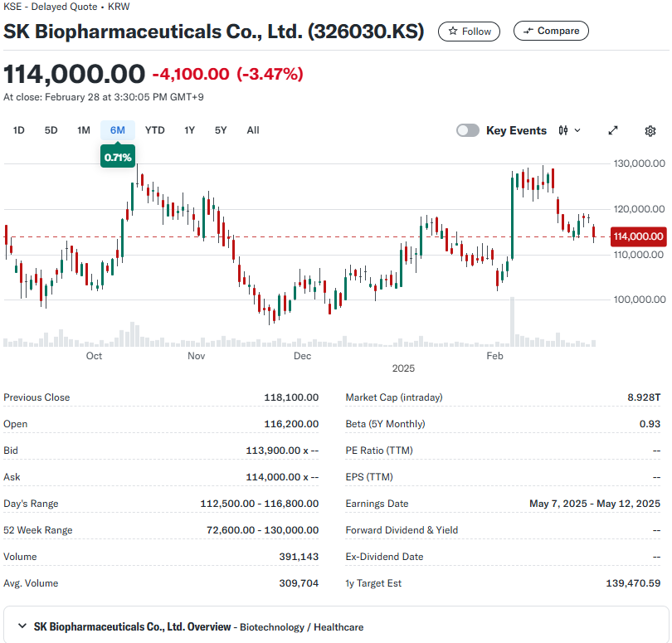Collapse the SK Biopharmaceuticals Overview section
This screenshot has width=672, height=643.
[22, 626]
